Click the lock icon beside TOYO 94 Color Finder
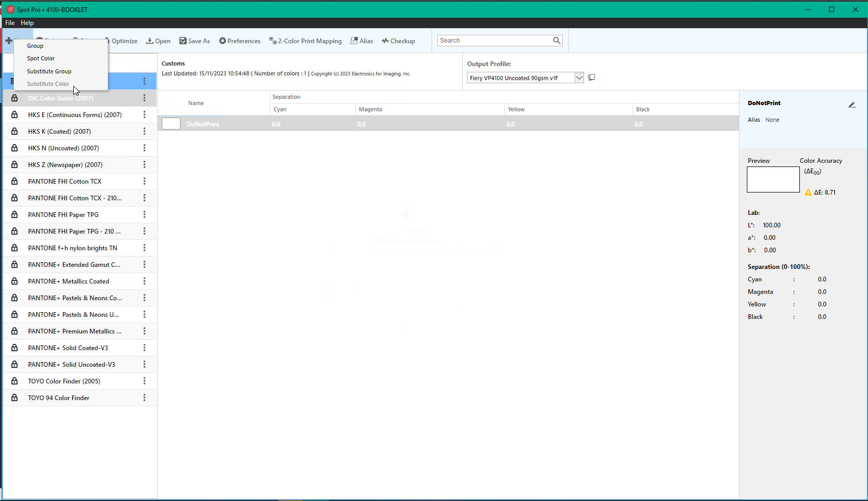This screenshot has height=501, width=868. pyautogui.click(x=15, y=397)
